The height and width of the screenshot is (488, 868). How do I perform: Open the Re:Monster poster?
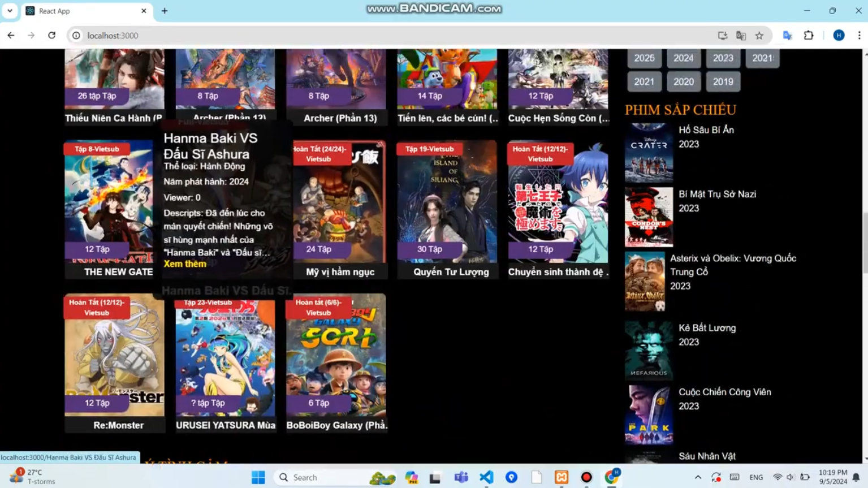(114, 355)
